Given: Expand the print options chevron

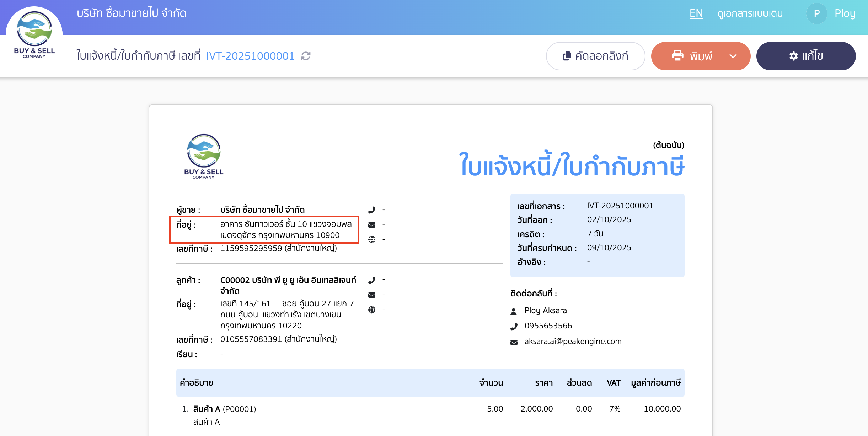Looking at the screenshot, I should pos(733,56).
